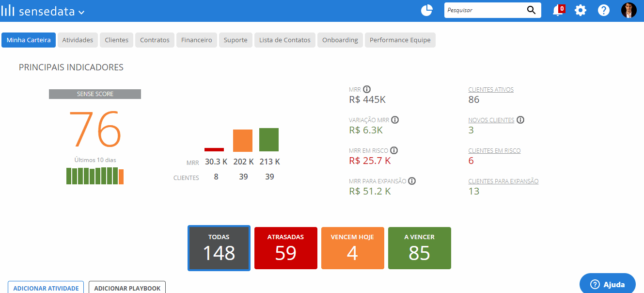Click the orange last-day Sense Score bar
This screenshot has width=644, height=293.
click(x=121, y=177)
